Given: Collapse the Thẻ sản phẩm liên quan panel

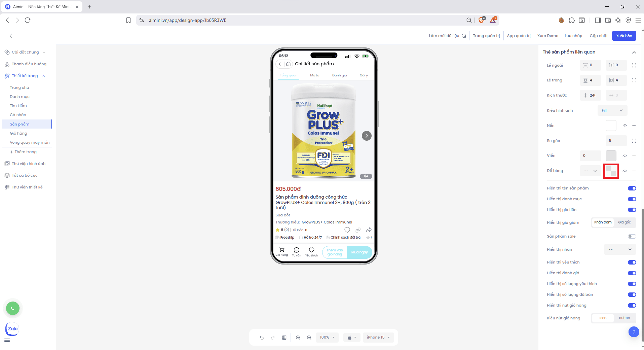Looking at the screenshot, I should tap(634, 52).
